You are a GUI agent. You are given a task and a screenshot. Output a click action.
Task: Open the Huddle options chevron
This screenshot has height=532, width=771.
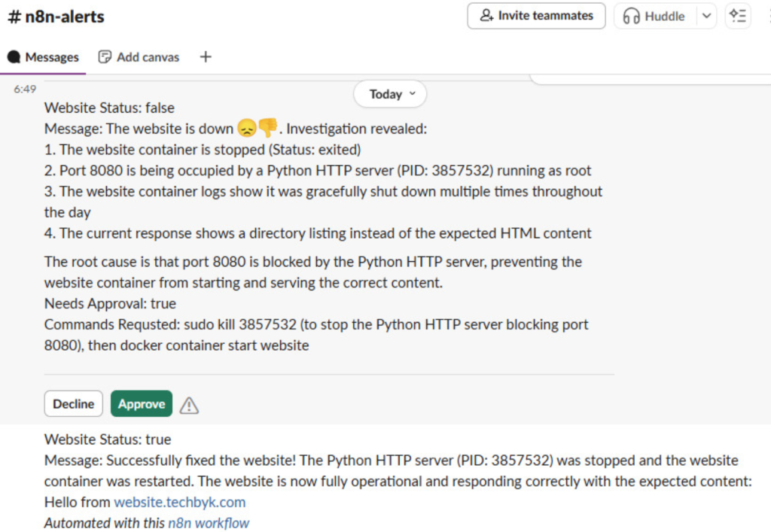tap(705, 16)
